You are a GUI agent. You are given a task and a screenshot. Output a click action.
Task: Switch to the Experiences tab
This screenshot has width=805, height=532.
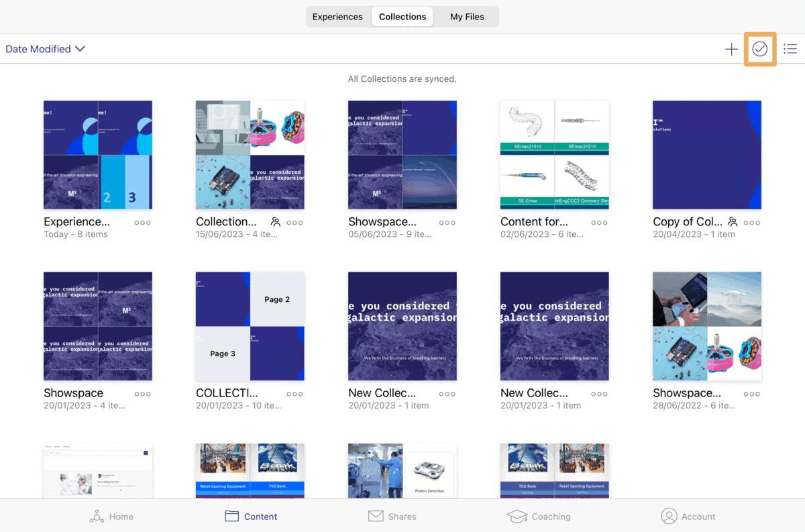tap(337, 17)
